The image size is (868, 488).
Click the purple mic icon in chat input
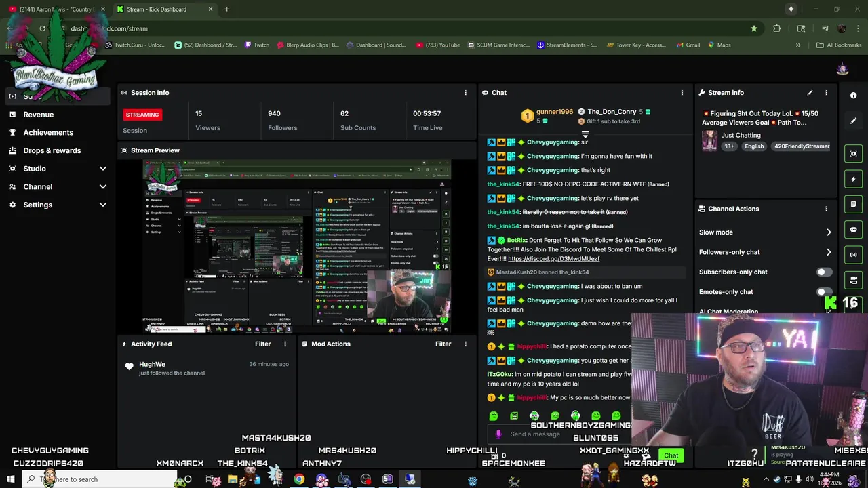pyautogui.click(x=498, y=434)
